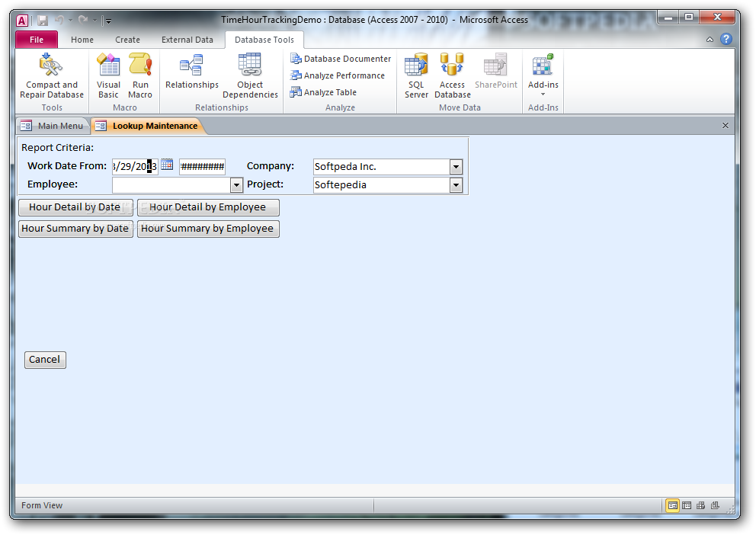Viewport: 756px width, 535px height.
Task: Click the Undo icon in quick access toolbar
Action: tap(59, 21)
